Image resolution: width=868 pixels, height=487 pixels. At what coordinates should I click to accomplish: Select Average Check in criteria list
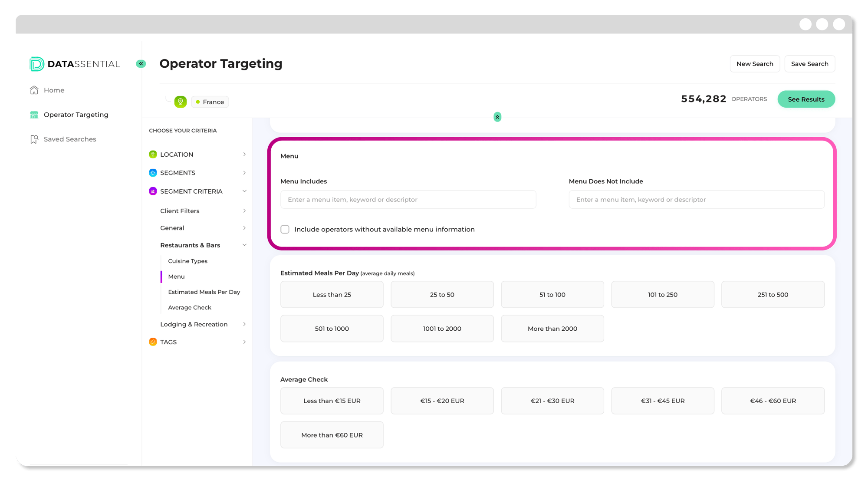[x=190, y=308]
